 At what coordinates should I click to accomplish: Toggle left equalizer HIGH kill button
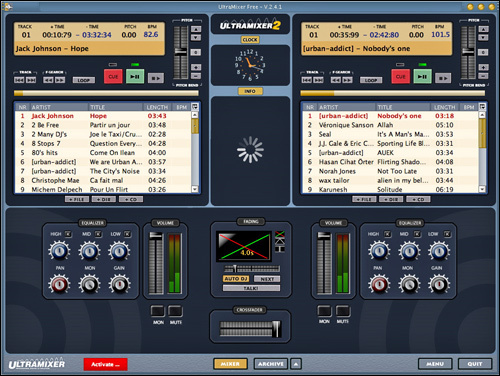68,234
